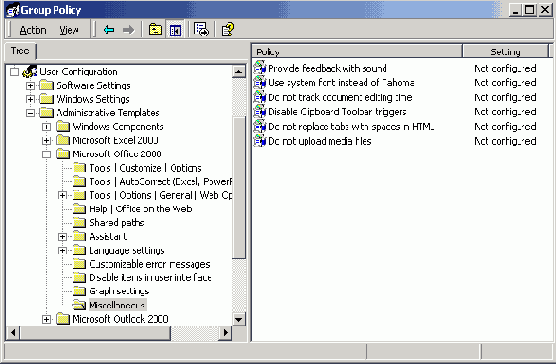Click the Back arrow toolbar icon
Image resolution: width=556 pixels, height=364 pixels.
(109, 30)
